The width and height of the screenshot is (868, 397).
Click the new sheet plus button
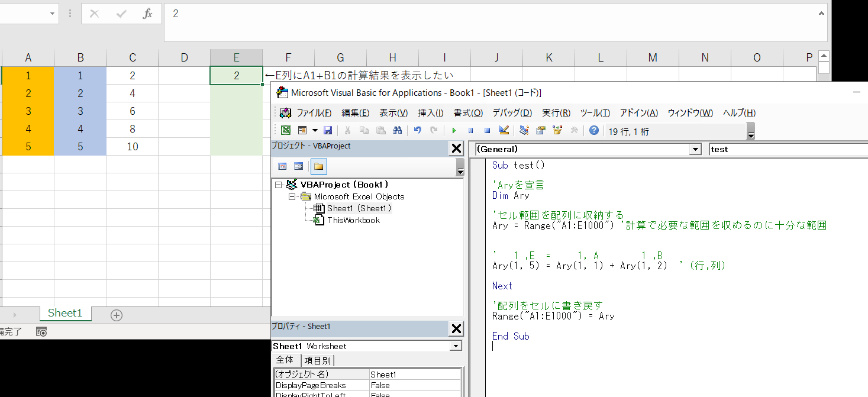pyautogui.click(x=117, y=315)
